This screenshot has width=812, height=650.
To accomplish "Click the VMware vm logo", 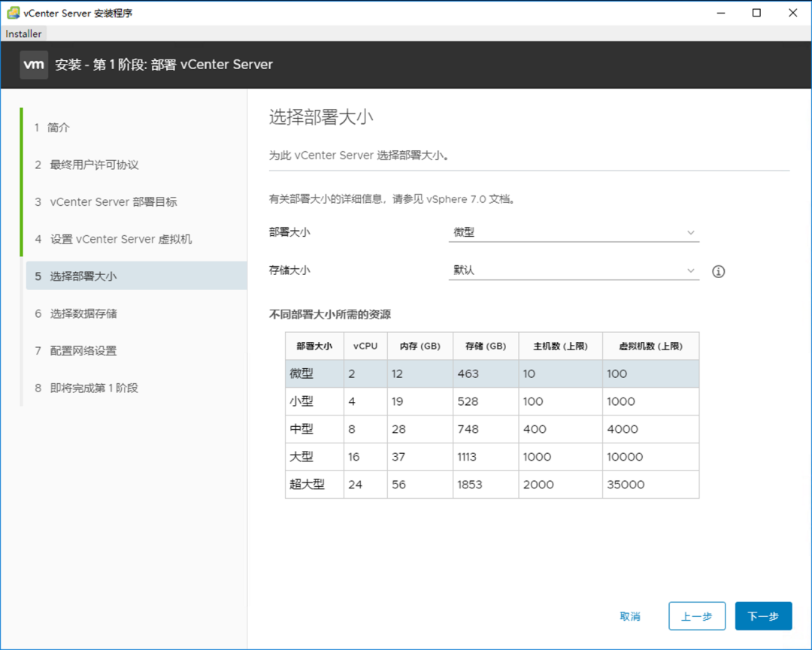I will point(34,65).
